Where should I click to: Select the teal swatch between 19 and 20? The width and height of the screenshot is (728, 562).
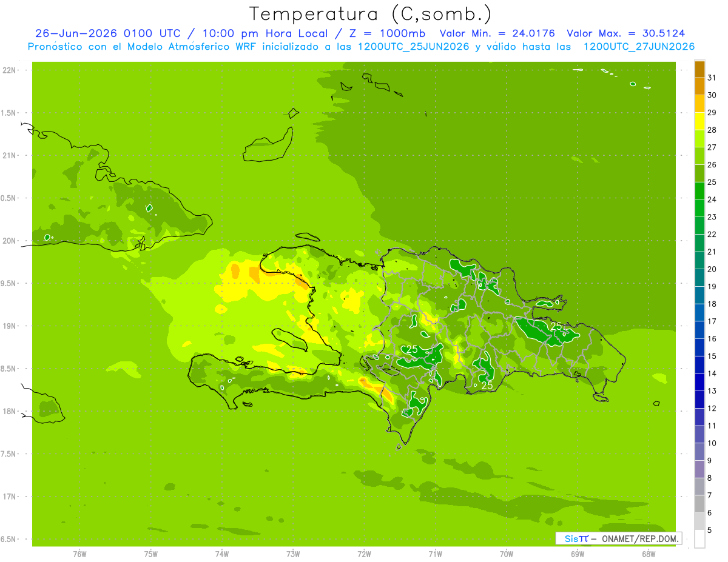(699, 278)
